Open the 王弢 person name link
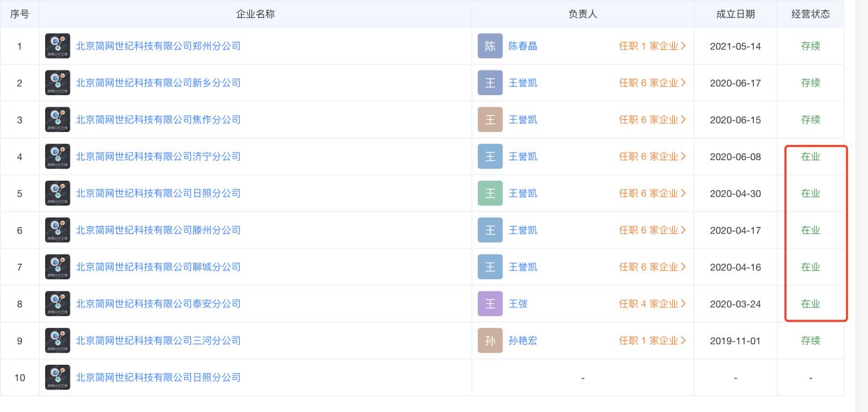This screenshot has width=868, height=412. tap(518, 304)
